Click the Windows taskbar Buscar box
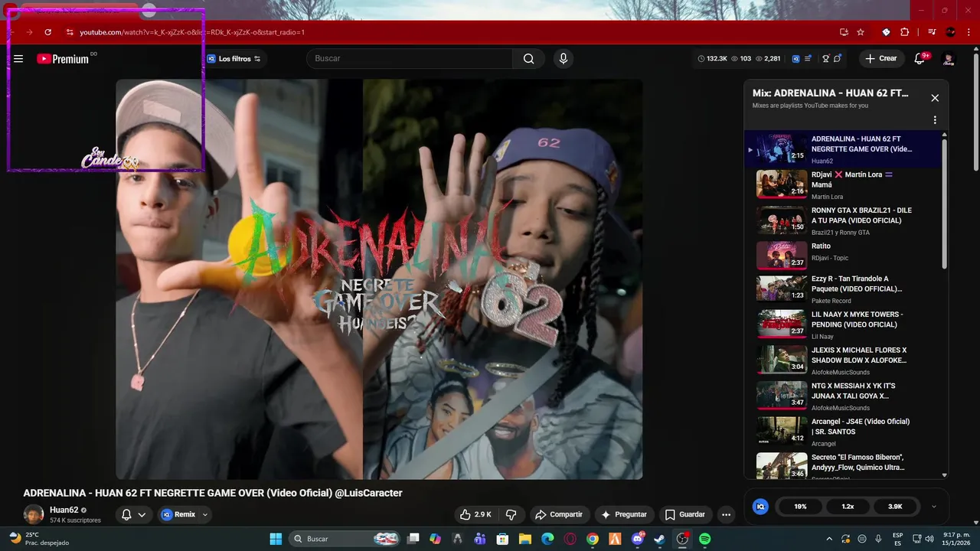 [x=346, y=539]
